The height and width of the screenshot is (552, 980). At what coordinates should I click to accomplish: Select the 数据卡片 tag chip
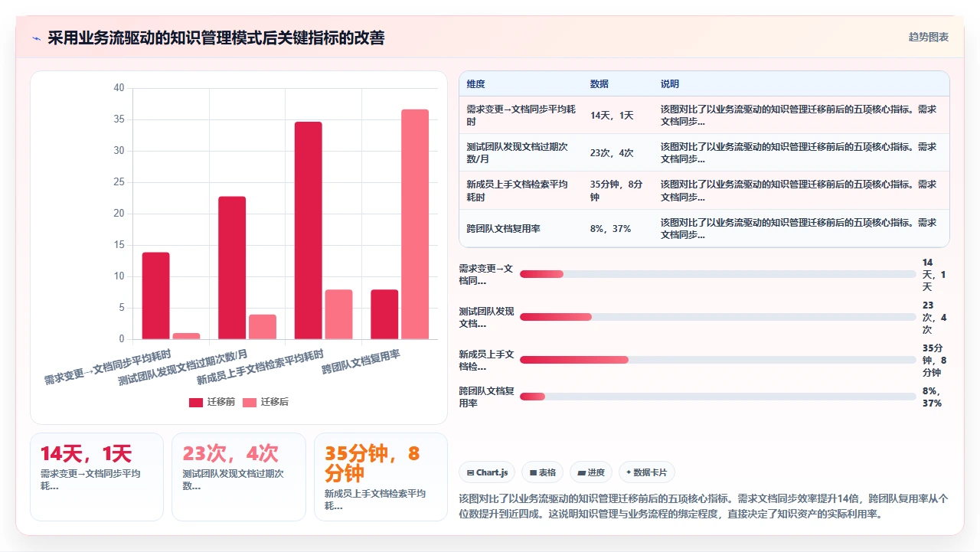[647, 472]
